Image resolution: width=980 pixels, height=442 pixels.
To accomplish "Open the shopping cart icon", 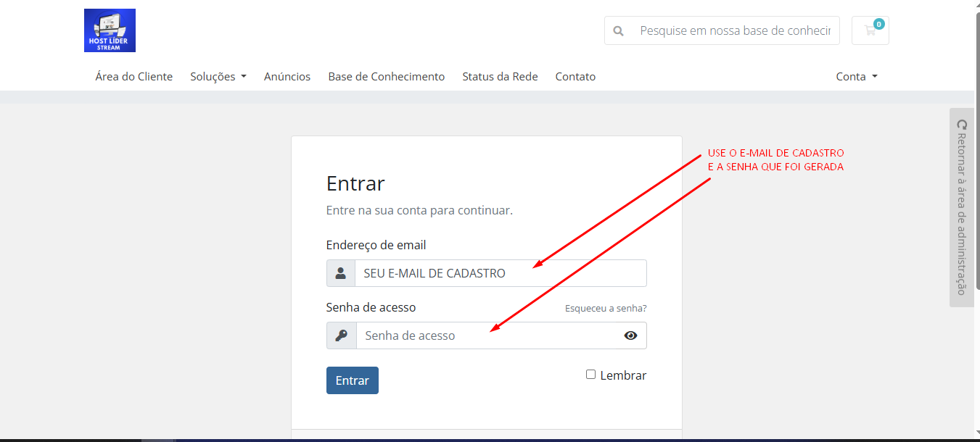I will 870,30.
